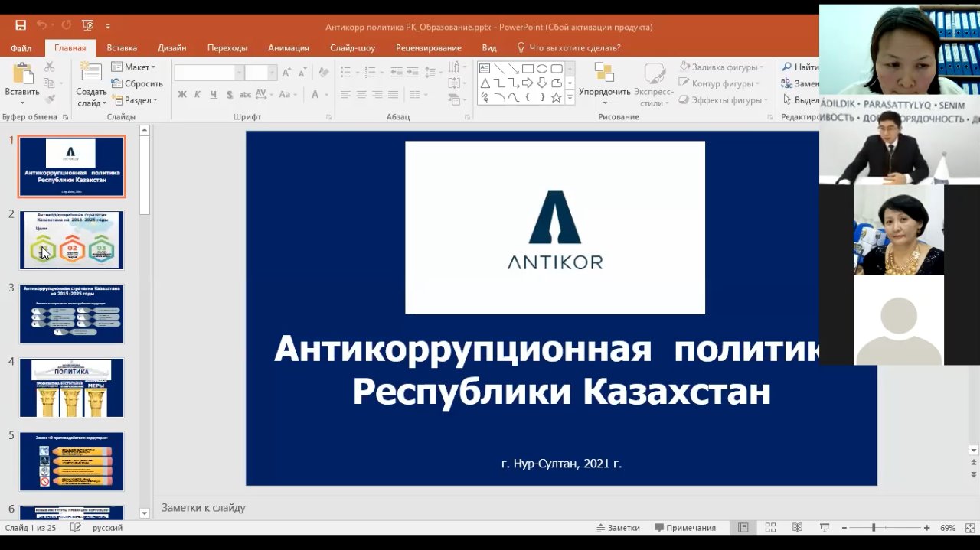Switch to the Вид ribbon tab
Screen dimensions: 980x550
tap(489, 47)
